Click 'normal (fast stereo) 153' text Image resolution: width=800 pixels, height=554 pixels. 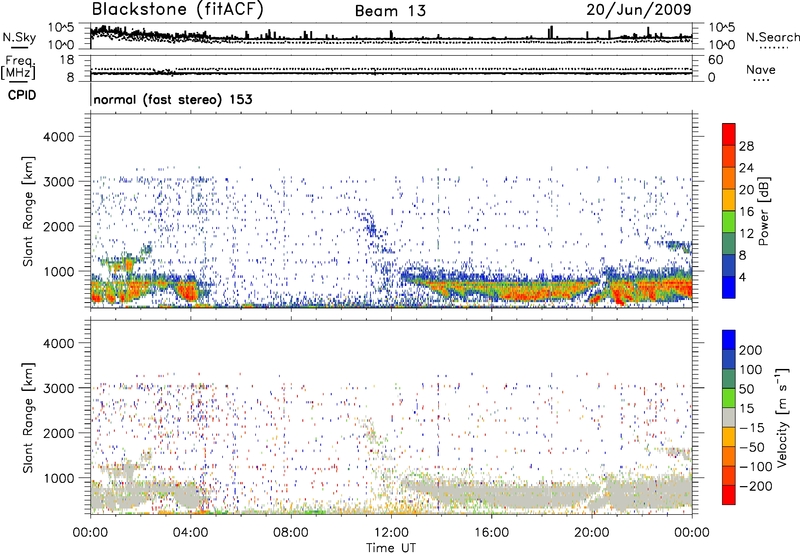(x=173, y=99)
